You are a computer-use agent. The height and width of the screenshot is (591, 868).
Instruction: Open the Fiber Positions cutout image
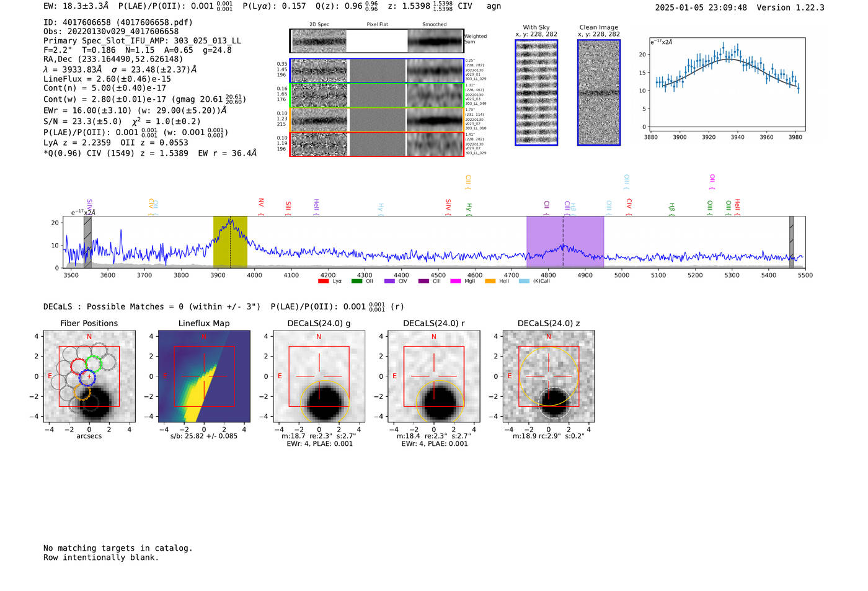click(x=89, y=376)
